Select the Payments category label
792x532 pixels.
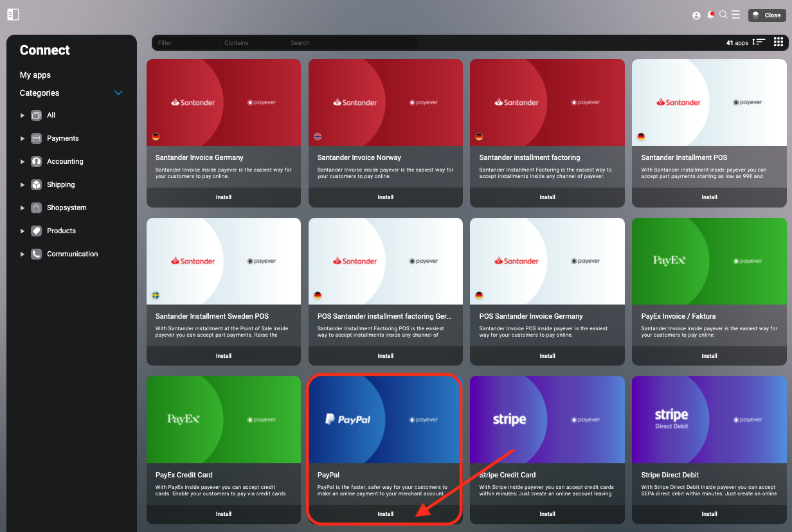[x=63, y=138]
